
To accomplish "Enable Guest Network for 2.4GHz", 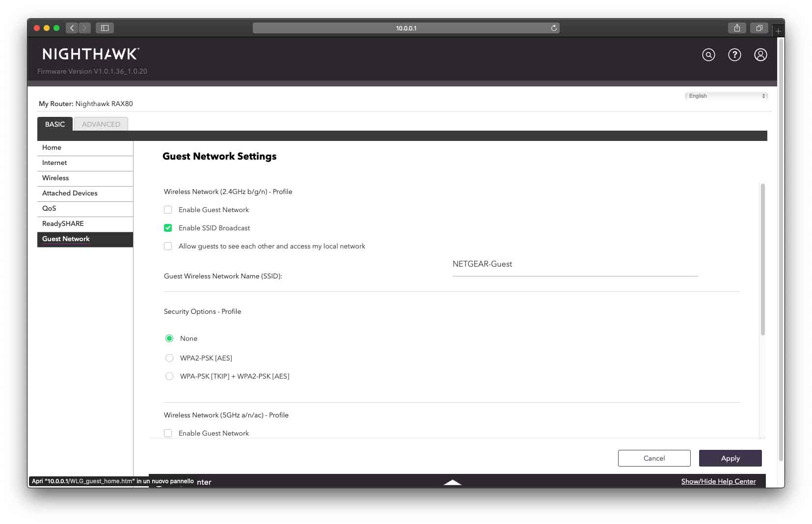I will [168, 210].
